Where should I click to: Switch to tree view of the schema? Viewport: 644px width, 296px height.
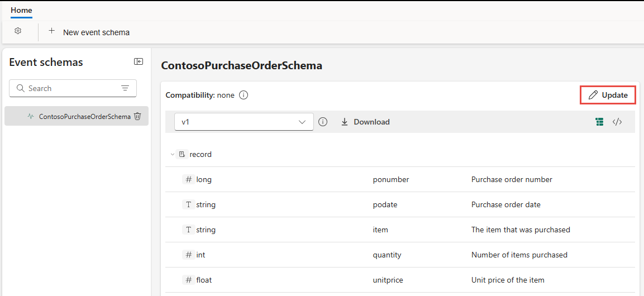pos(599,122)
